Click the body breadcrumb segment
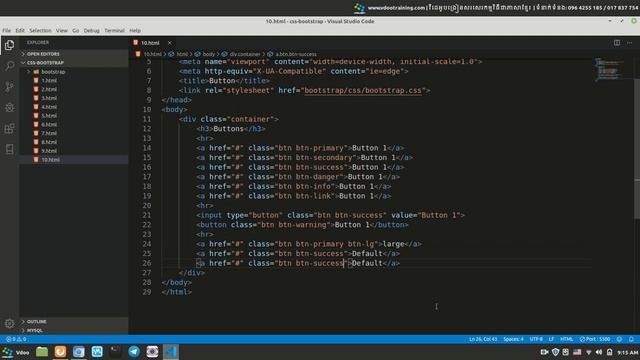 pyautogui.click(x=209, y=54)
